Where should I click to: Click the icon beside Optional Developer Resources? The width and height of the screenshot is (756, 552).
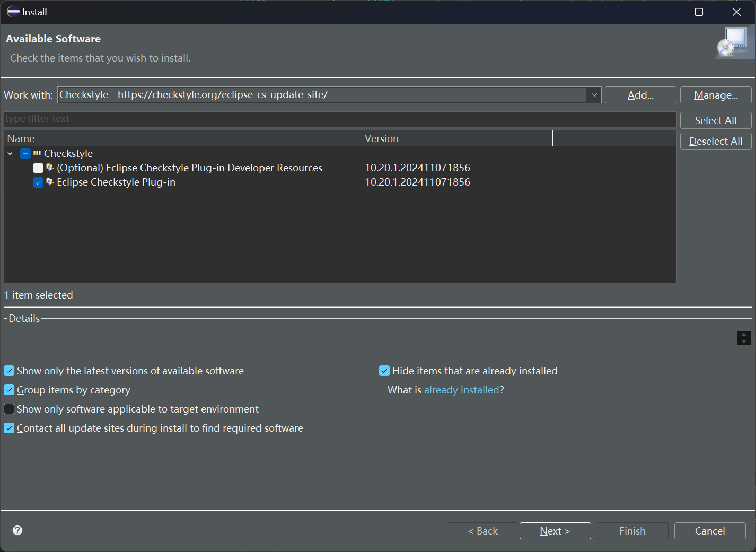click(50, 168)
